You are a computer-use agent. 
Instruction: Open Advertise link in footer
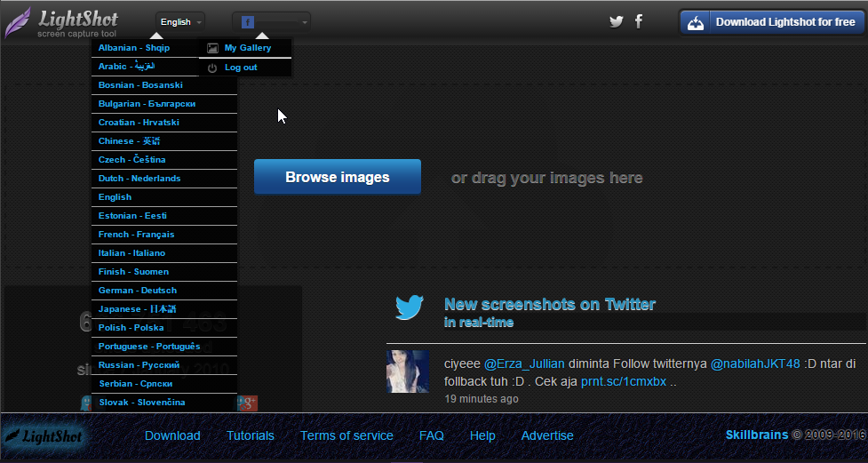pos(547,435)
